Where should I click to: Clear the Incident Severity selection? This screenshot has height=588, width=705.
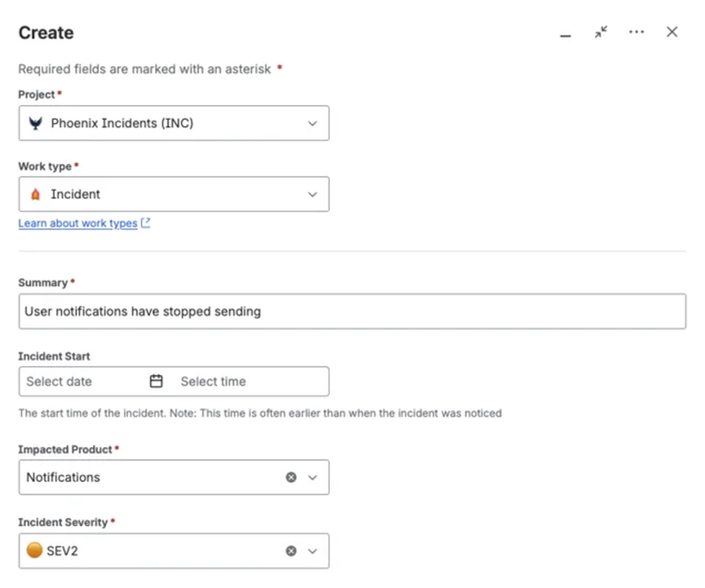[290, 551]
